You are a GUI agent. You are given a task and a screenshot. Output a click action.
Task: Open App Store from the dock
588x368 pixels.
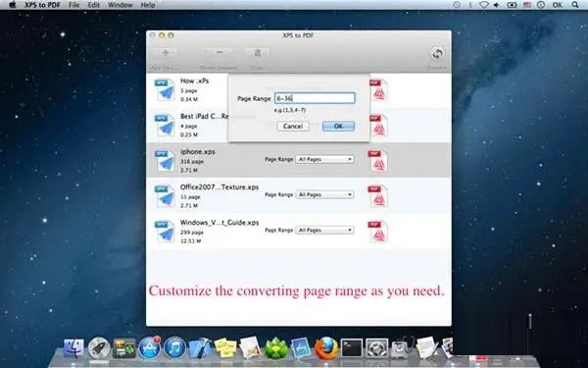point(149,347)
